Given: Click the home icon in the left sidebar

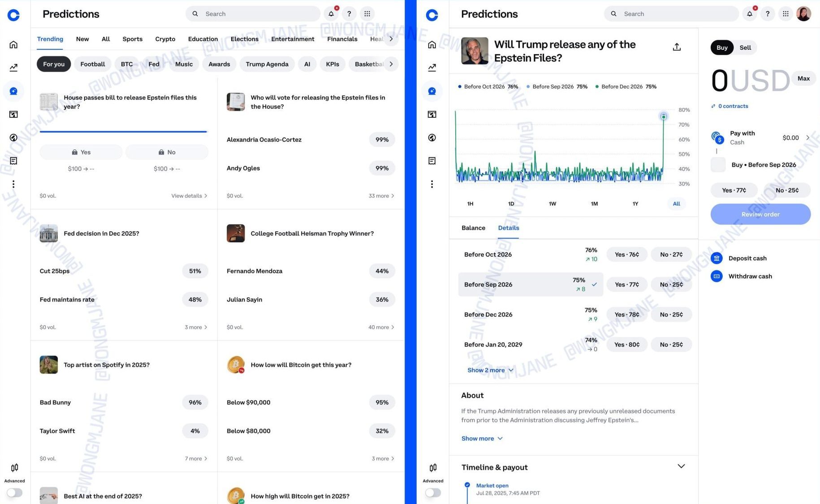Looking at the screenshot, I should pyautogui.click(x=13, y=44).
